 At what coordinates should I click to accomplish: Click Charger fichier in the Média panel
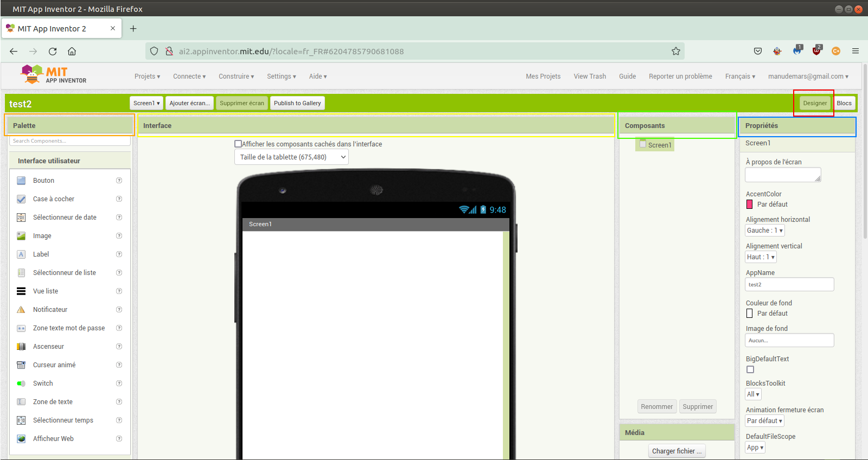point(677,451)
